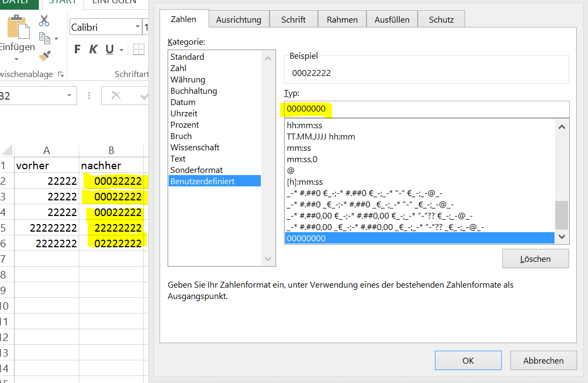Click the Löschen button
The image size is (588, 383).
(535, 259)
